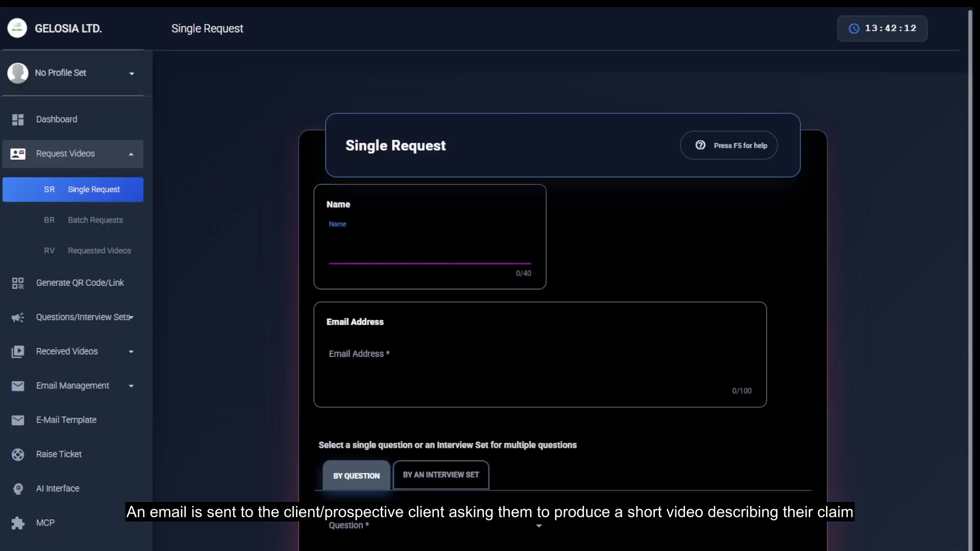
Task: Click the Gelosia Ltd. logo icon
Action: click(x=17, y=29)
